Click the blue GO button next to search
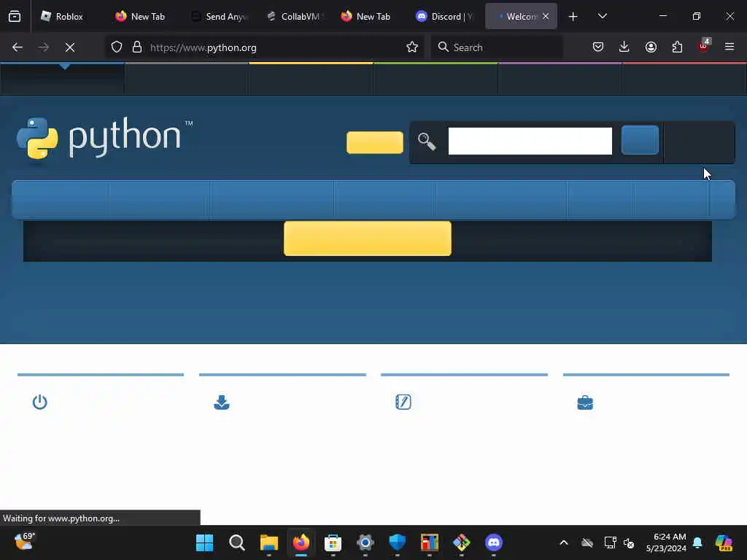Viewport: 747px width, 560px height. [640, 140]
